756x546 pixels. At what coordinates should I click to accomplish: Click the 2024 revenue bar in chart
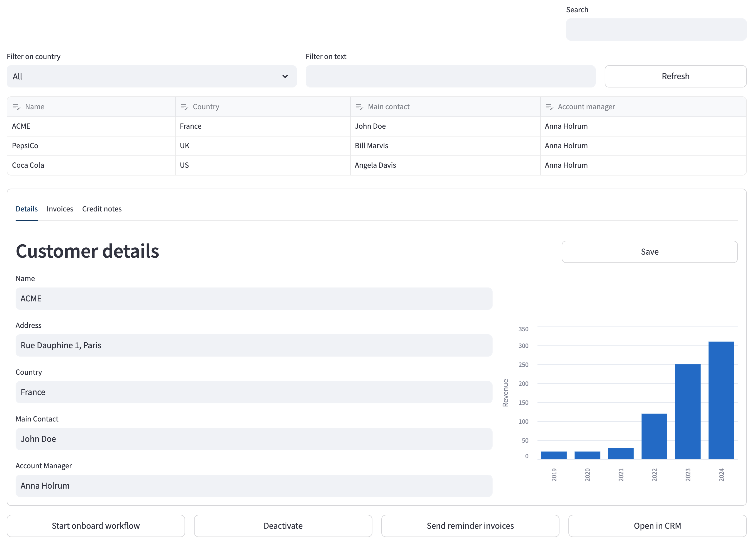tap(721, 400)
